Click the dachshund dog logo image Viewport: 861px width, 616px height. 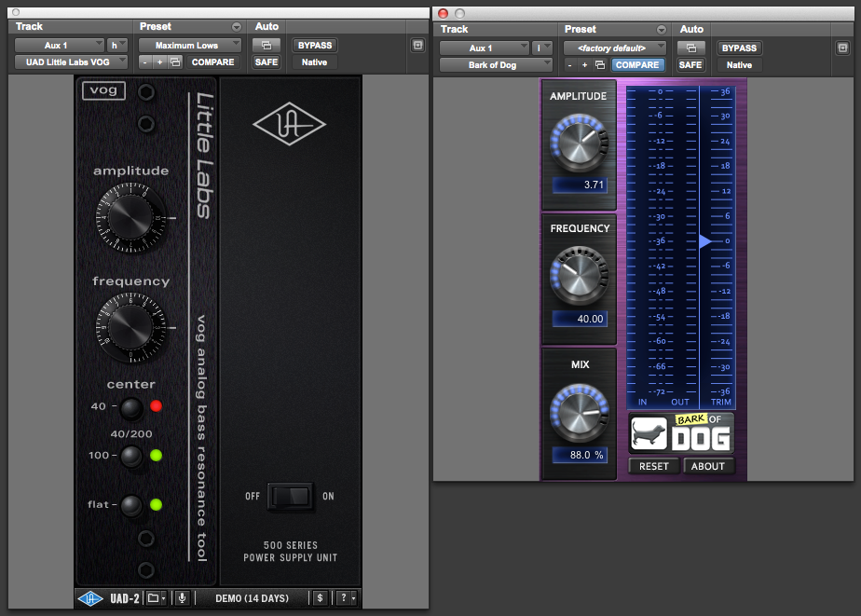coord(649,433)
